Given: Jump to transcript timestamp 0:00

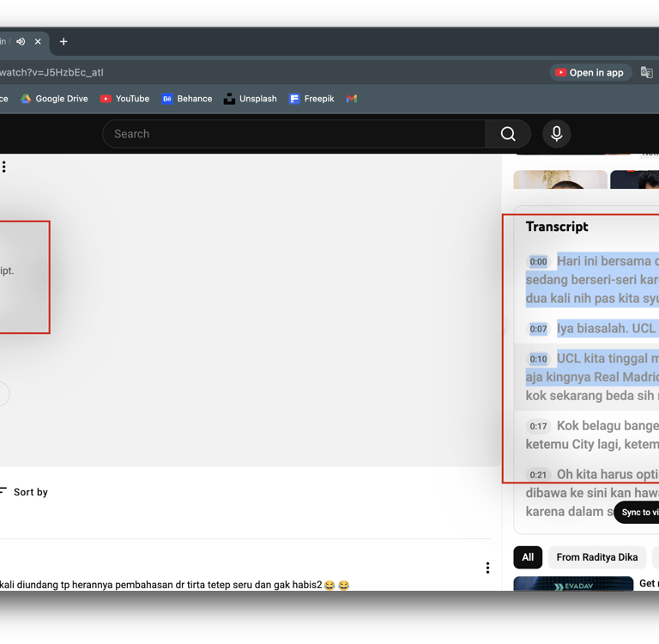Looking at the screenshot, I should (x=538, y=262).
